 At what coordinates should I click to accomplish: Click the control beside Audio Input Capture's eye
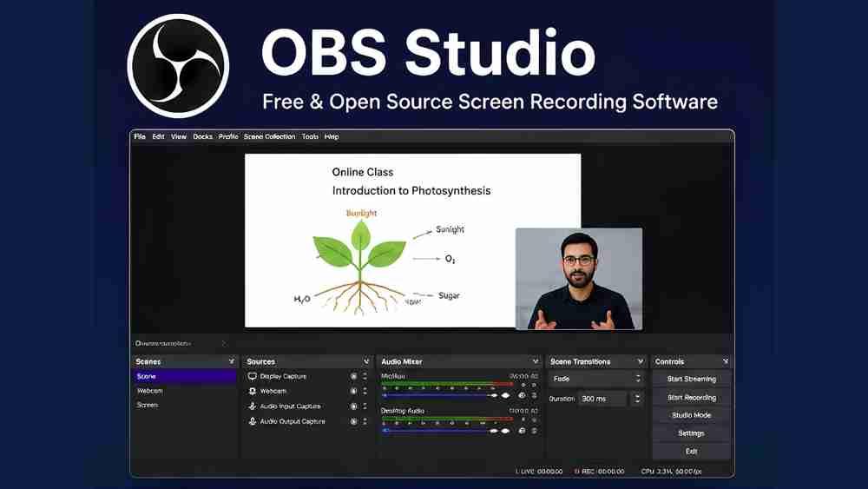click(365, 406)
